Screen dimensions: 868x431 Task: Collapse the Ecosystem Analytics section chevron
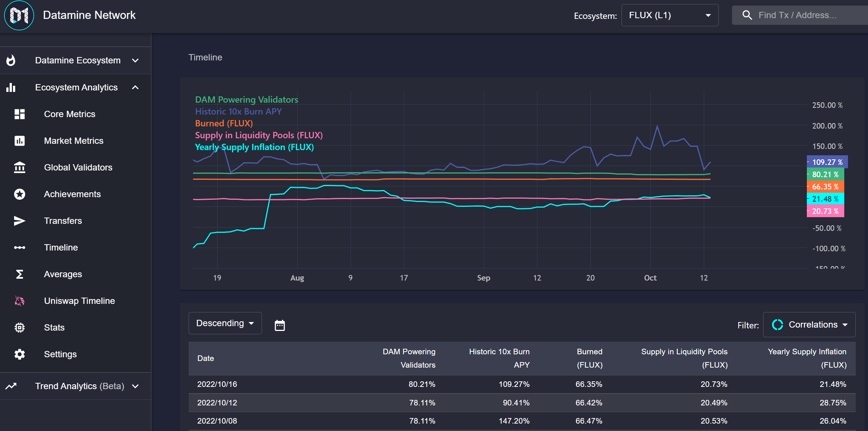[135, 87]
